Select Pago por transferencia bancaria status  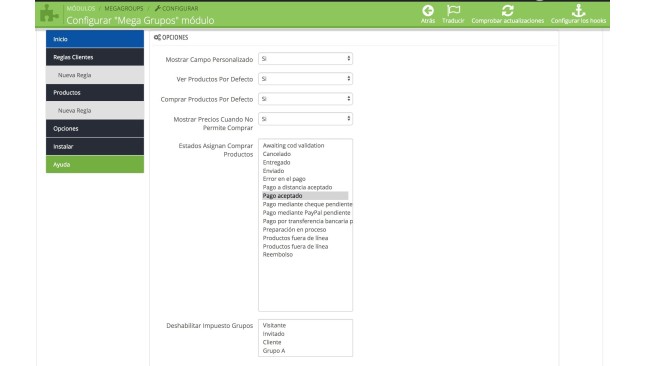[x=307, y=221]
